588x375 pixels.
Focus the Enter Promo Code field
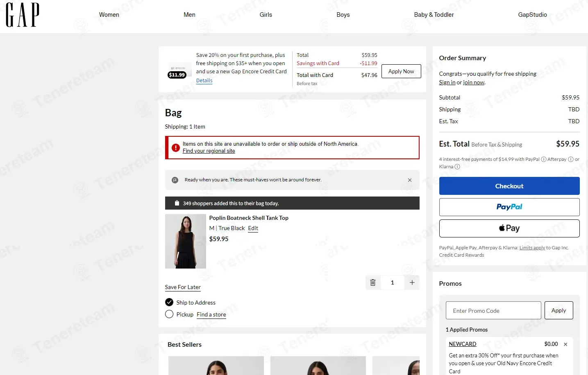493,310
